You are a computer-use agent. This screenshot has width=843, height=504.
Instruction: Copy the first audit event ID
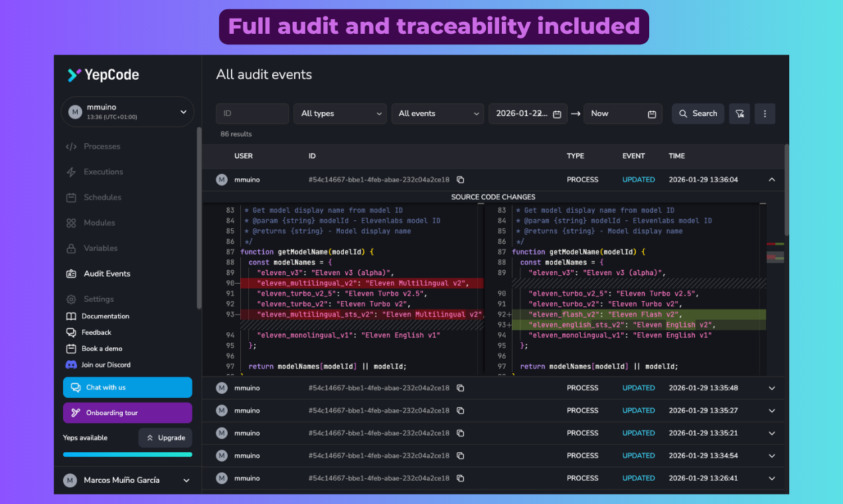(x=460, y=179)
